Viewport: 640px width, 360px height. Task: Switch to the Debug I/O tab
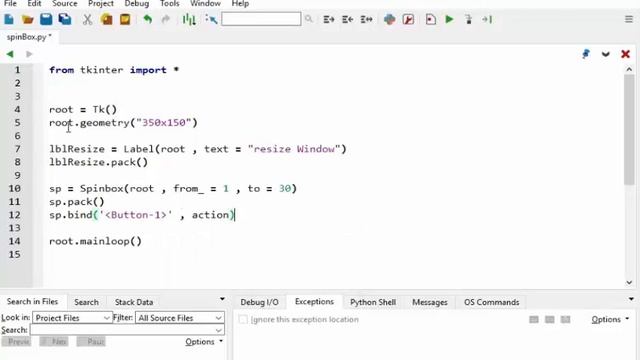(259, 302)
